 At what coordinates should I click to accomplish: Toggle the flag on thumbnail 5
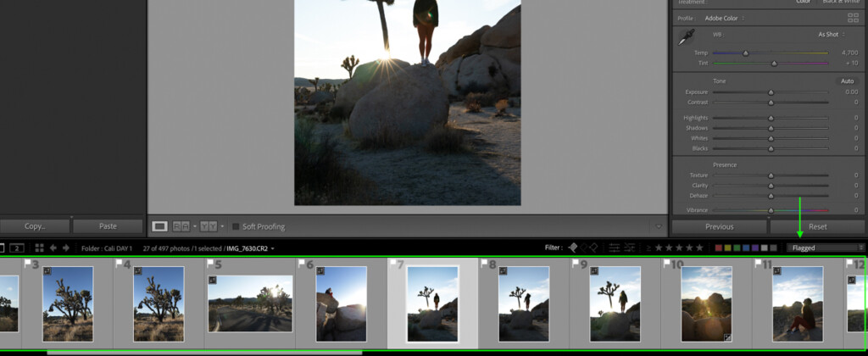coord(210,263)
